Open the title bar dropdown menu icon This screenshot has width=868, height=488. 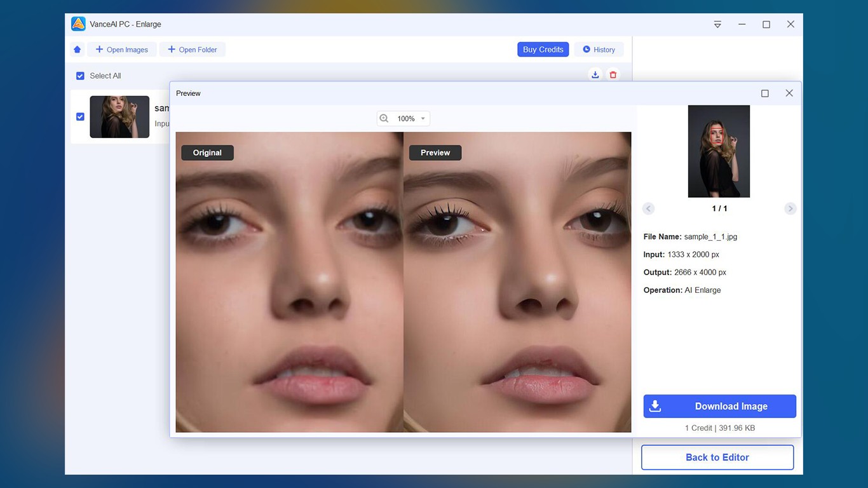tap(717, 24)
